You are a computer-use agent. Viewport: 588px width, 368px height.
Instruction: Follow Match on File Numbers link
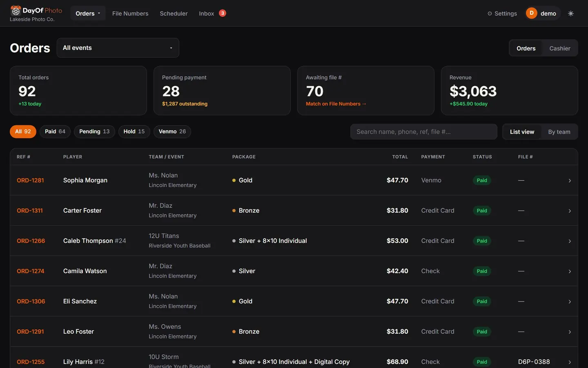tap(336, 104)
